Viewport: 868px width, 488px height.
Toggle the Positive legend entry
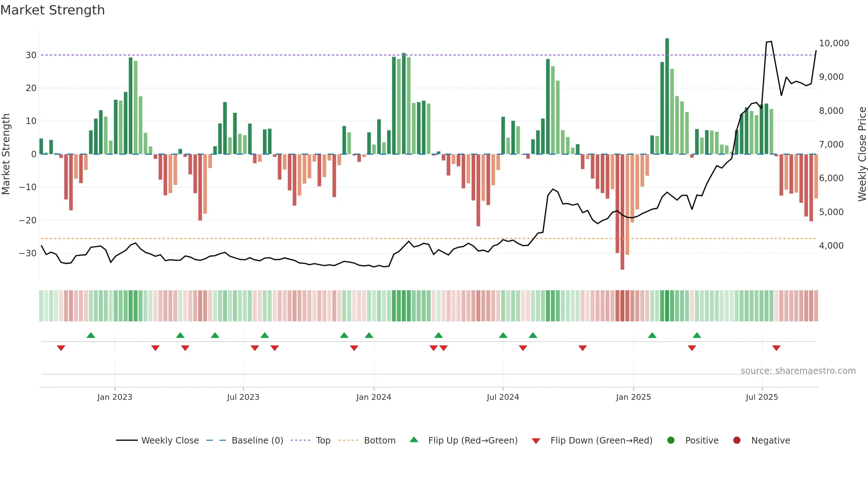693,440
